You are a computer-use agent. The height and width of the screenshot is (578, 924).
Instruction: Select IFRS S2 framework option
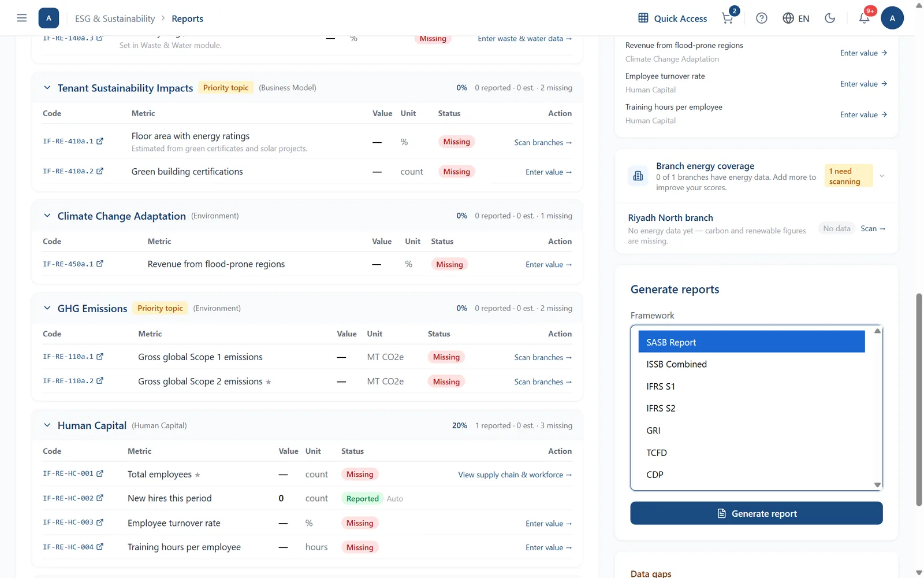(x=751, y=408)
